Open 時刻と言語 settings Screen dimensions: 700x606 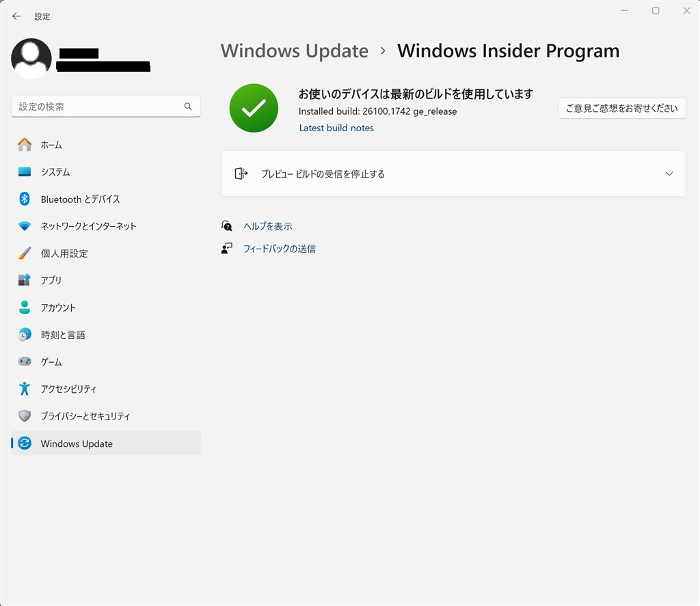click(x=106, y=335)
